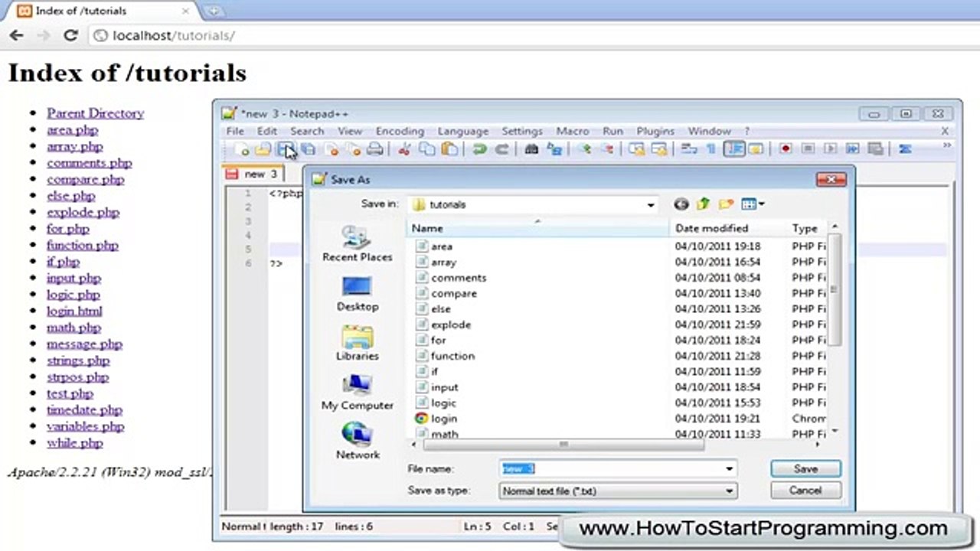
Task: Sort by the Date modified column header
Action: click(711, 228)
